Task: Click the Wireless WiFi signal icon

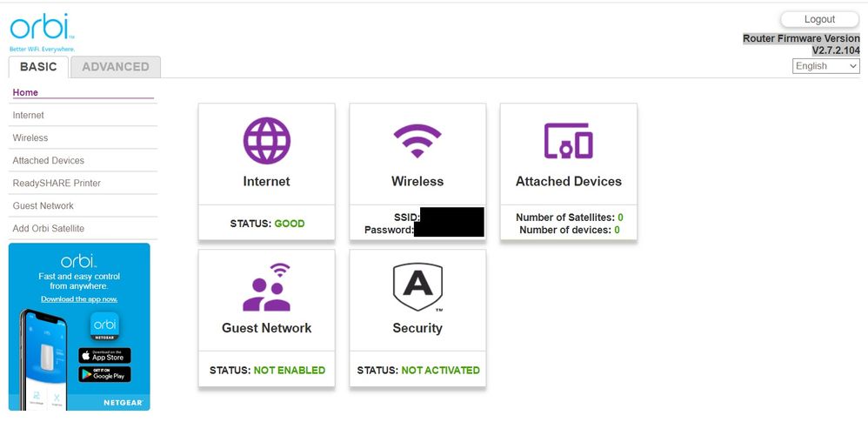Action: [x=417, y=140]
